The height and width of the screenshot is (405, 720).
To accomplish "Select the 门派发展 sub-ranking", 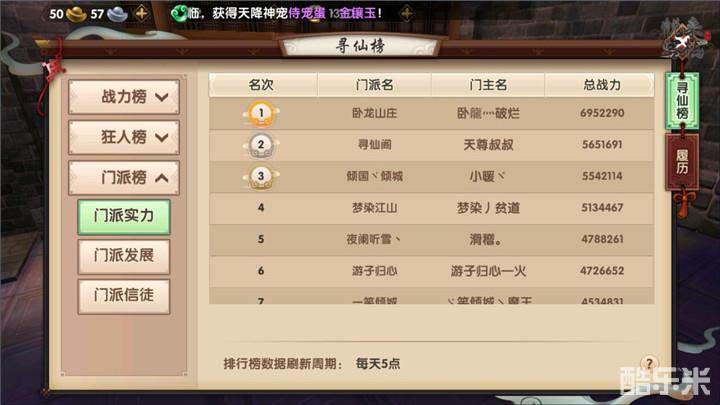I will (124, 256).
